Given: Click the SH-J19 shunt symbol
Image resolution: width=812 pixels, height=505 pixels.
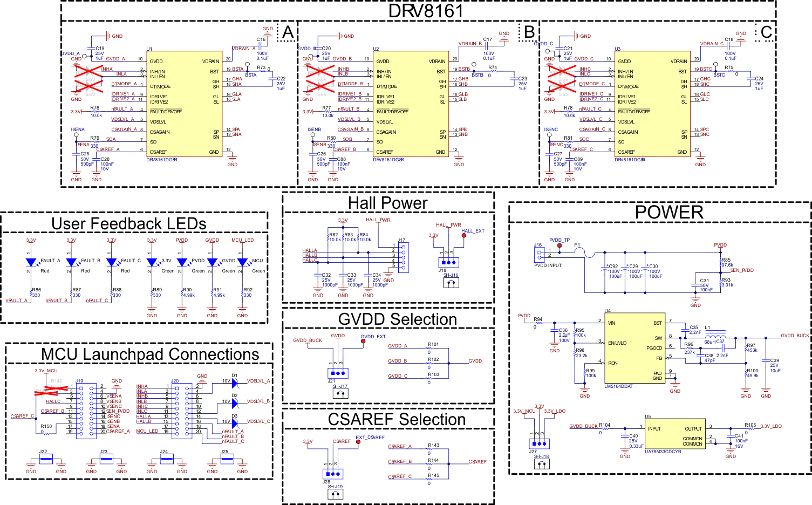Looking at the screenshot, I should click(x=335, y=494).
